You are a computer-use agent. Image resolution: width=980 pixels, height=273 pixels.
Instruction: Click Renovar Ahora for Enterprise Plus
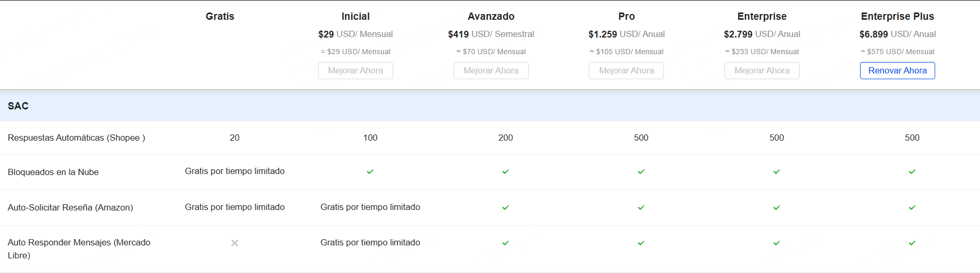click(897, 70)
